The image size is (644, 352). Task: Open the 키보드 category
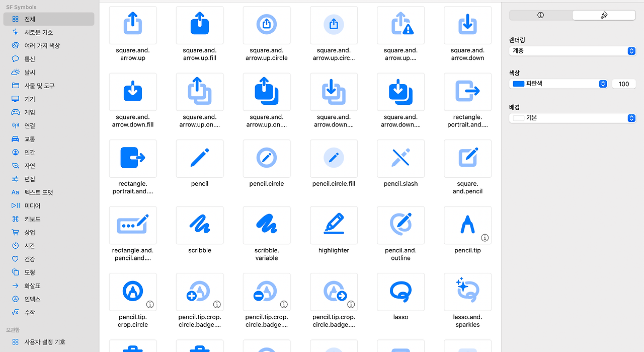[49, 219]
